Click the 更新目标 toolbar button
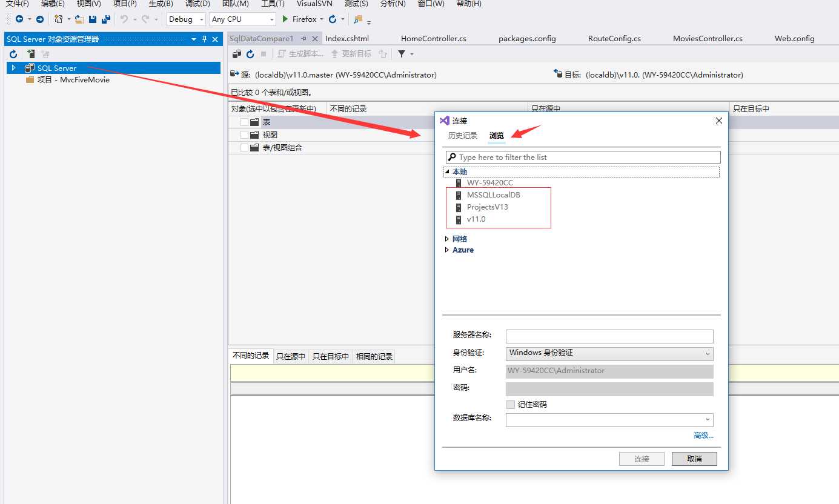This screenshot has height=504, width=839. coord(351,54)
